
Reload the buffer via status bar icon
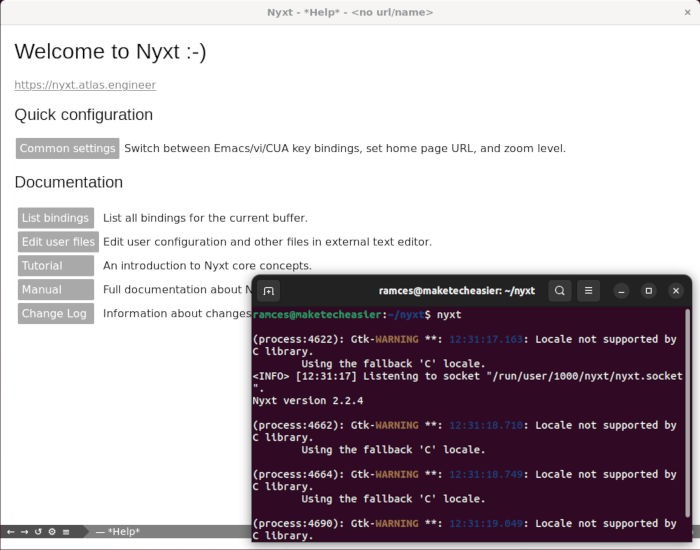pos(38,532)
